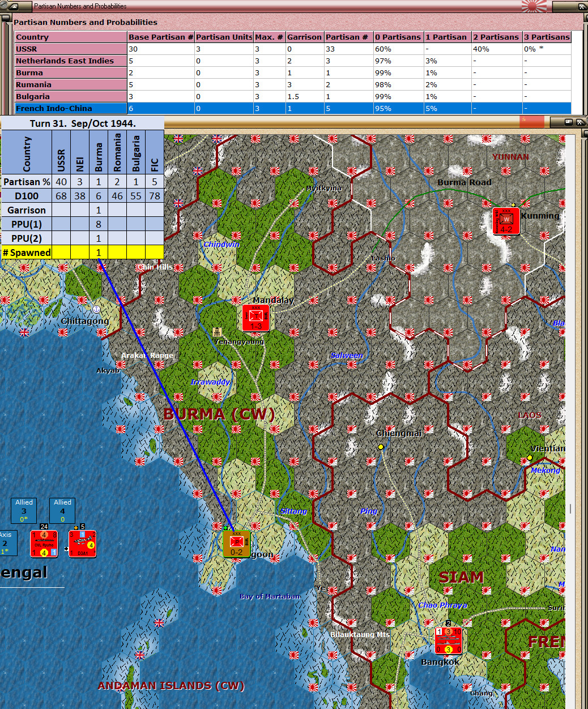Click the Max. # column header
The image size is (588, 709).
coord(269,37)
